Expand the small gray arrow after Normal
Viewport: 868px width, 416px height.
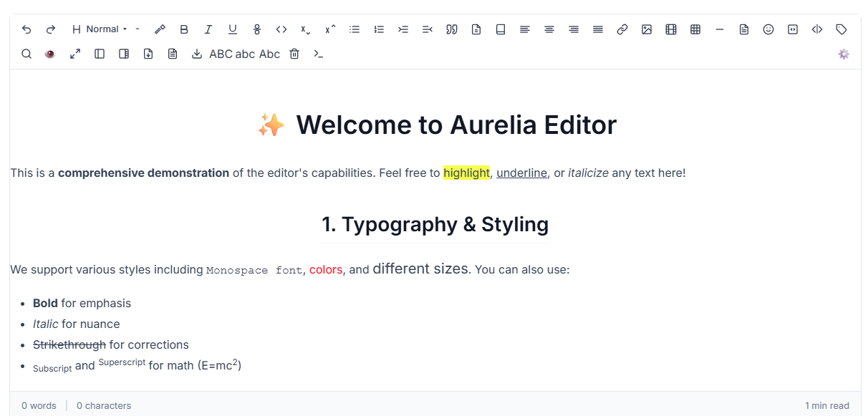(x=138, y=29)
